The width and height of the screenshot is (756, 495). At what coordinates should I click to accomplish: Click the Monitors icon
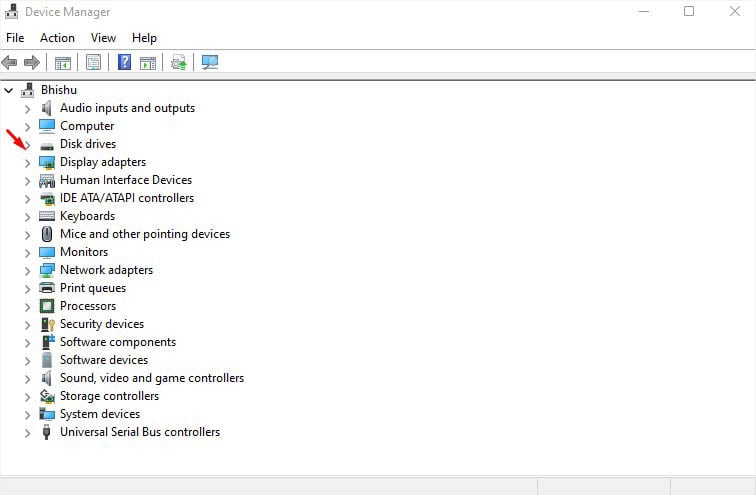(47, 252)
